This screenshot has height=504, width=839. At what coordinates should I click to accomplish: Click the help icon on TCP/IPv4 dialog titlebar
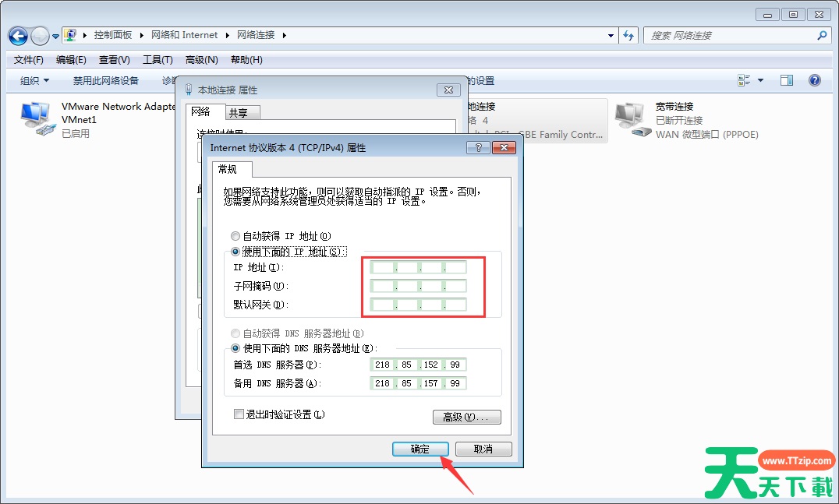tap(478, 147)
